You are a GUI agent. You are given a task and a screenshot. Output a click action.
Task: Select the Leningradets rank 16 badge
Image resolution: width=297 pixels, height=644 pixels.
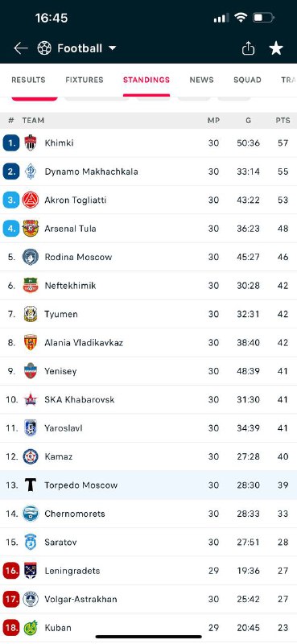point(11,571)
